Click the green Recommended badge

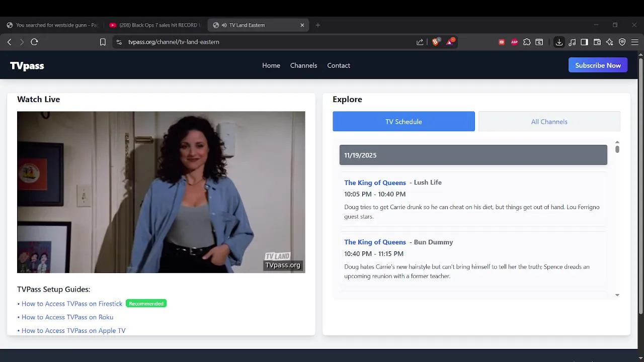coord(146,304)
